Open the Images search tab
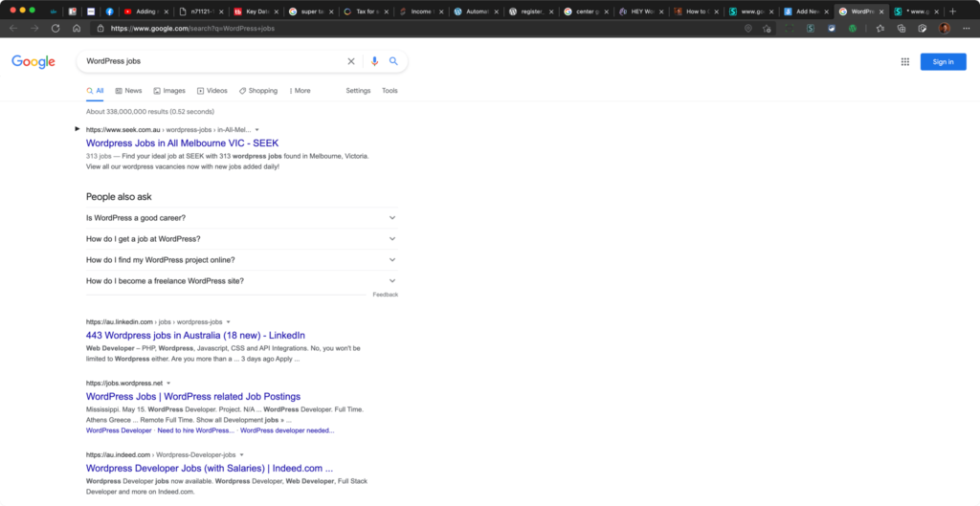Image resolution: width=980 pixels, height=506 pixels. 169,91
